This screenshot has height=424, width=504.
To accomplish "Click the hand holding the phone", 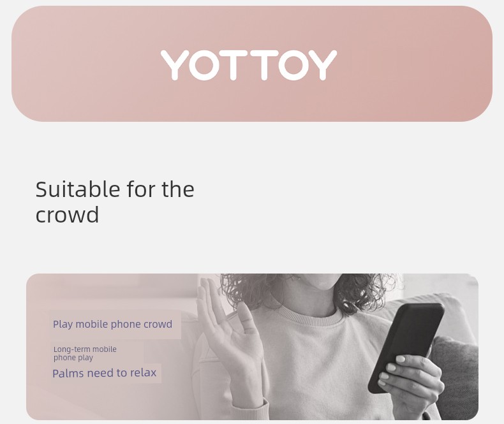I will coord(408,383).
